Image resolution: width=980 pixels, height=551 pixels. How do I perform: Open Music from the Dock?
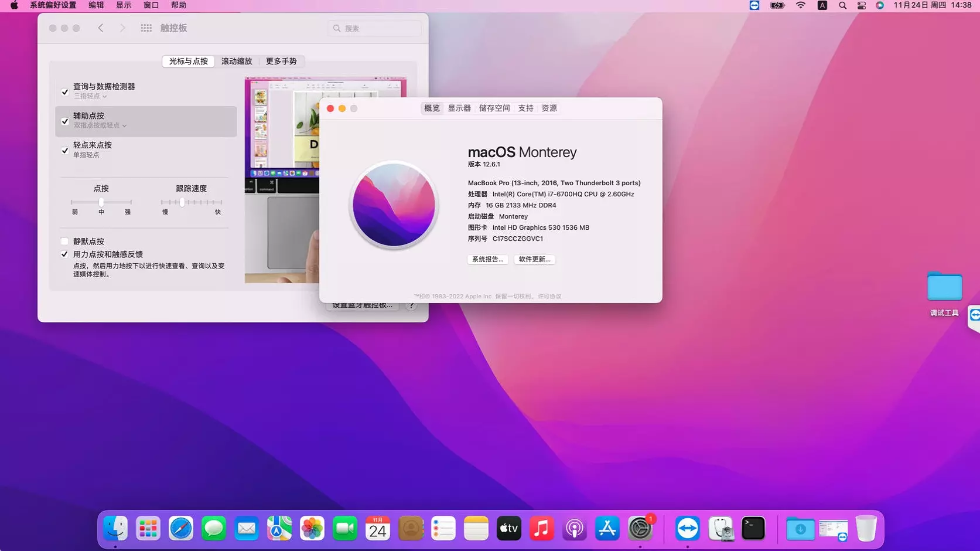[x=542, y=528]
